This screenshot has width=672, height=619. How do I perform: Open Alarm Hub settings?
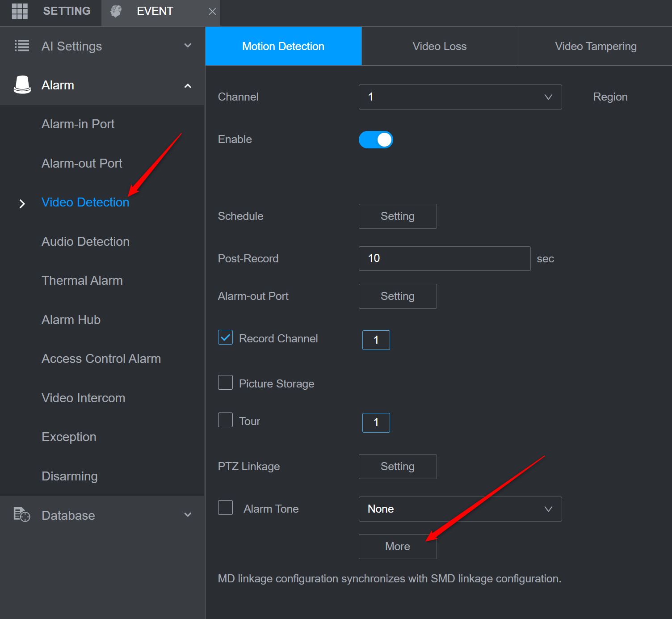pyautogui.click(x=71, y=320)
